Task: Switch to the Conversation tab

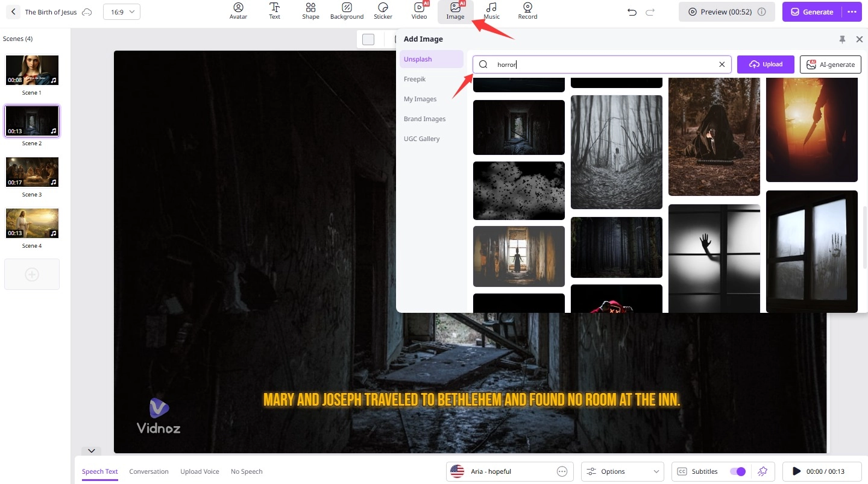Action: (x=149, y=471)
